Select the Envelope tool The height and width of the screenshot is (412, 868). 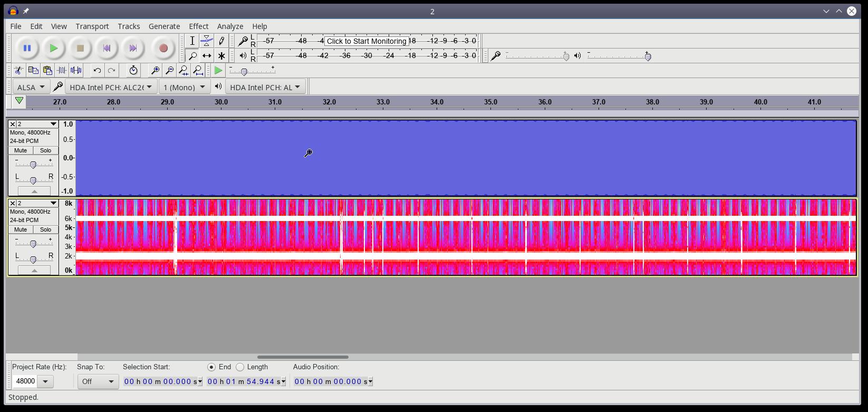pos(207,41)
